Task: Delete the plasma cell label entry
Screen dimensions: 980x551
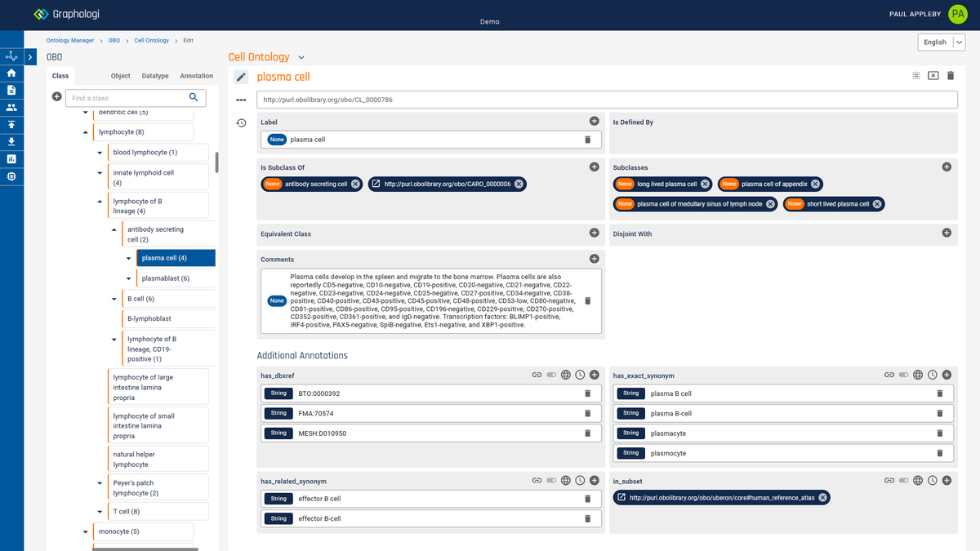Action: click(x=587, y=140)
